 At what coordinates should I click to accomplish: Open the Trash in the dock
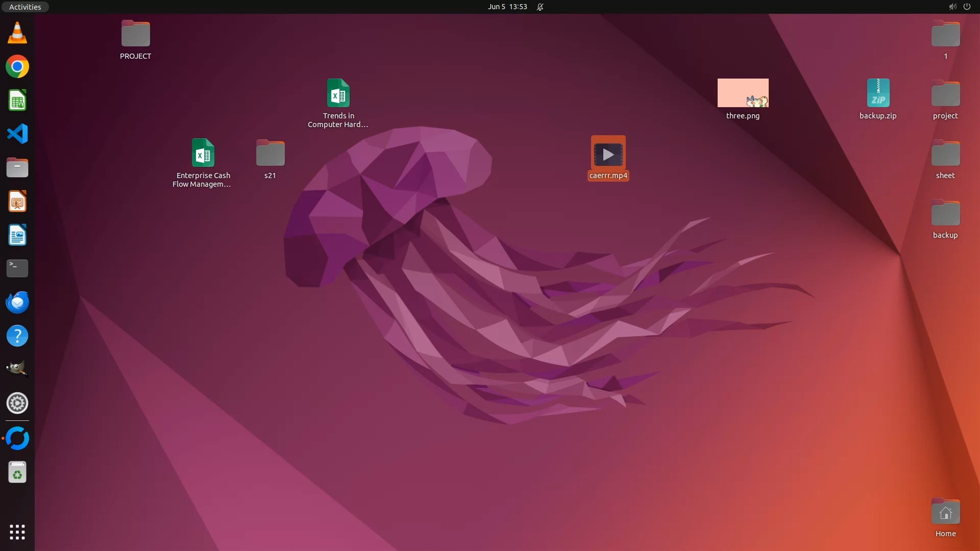click(x=17, y=472)
